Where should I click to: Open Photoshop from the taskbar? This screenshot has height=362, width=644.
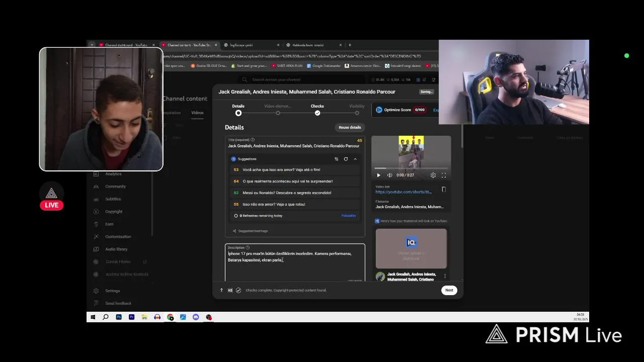pyautogui.click(x=119, y=317)
